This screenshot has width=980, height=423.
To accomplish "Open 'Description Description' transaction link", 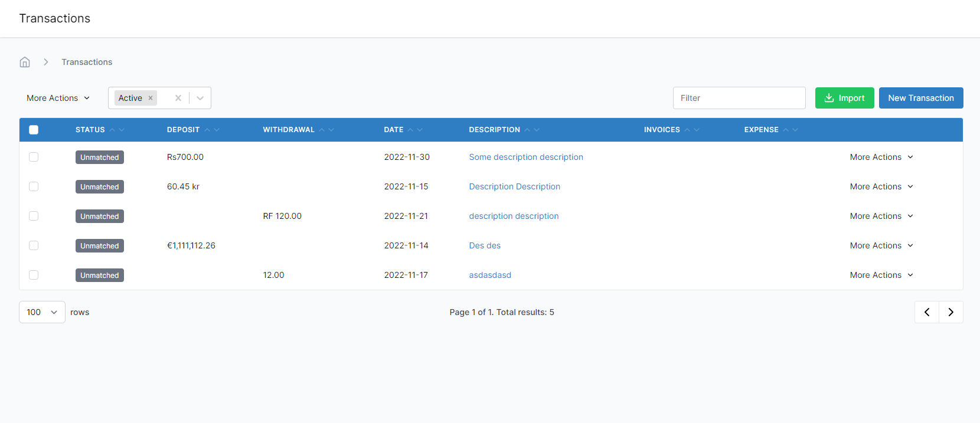I will pos(515,186).
